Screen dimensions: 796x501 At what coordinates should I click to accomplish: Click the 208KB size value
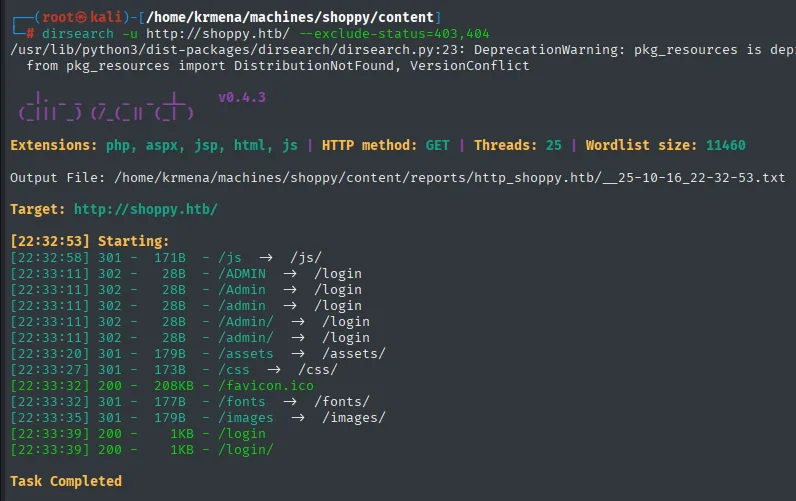tap(174, 386)
